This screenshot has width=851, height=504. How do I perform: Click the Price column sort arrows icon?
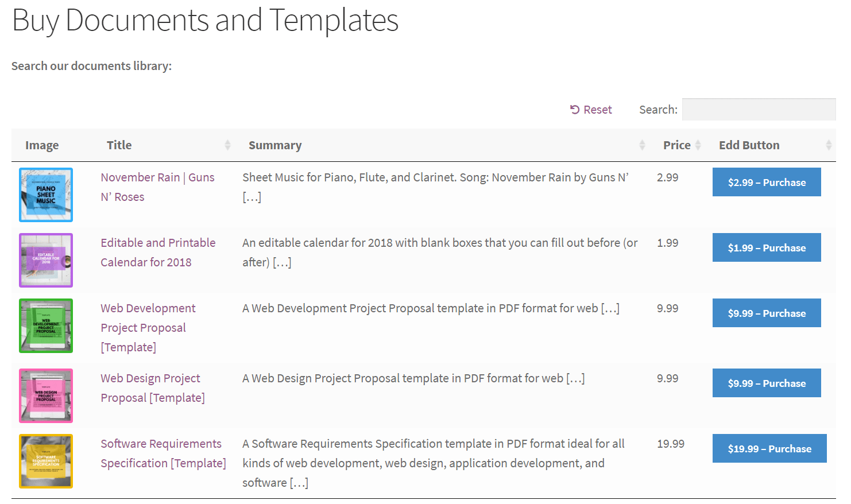698,145
